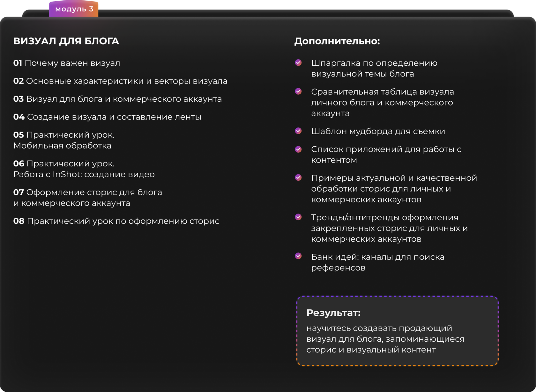The height and width of the screenshot is (392, 536).
Task: Click the checkmark icon beside Примеры актуальной
Action: click(298, 177)
